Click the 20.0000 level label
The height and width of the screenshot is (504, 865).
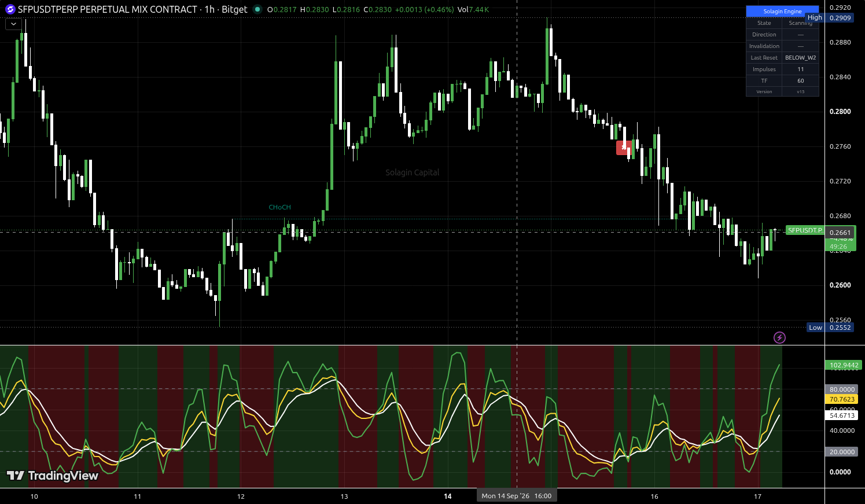tap(842, 452)
